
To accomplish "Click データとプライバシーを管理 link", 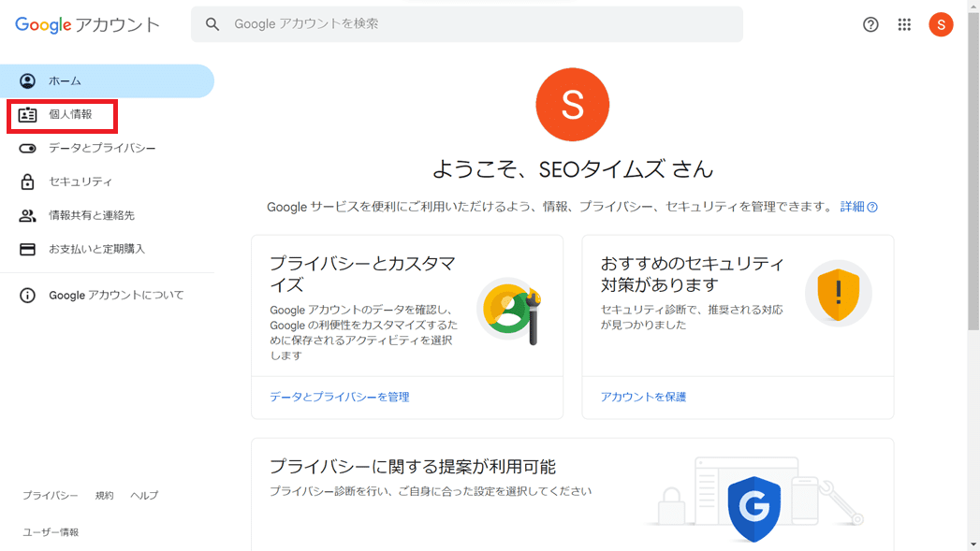I will pyautogui.click(x=340, y=397).
